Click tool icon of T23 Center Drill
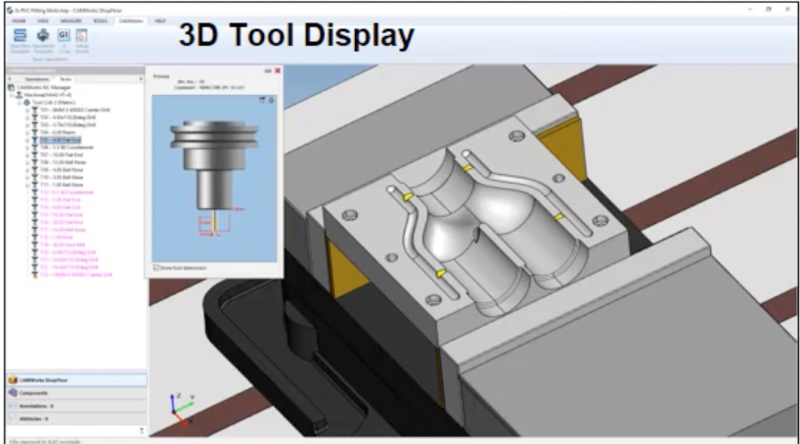 tap(35, 275)
